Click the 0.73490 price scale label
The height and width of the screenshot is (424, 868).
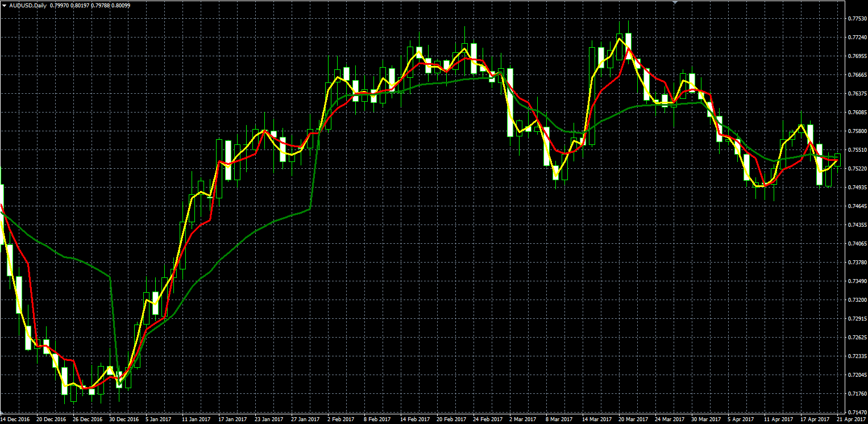pyautogui.click(x=856, y=281)
